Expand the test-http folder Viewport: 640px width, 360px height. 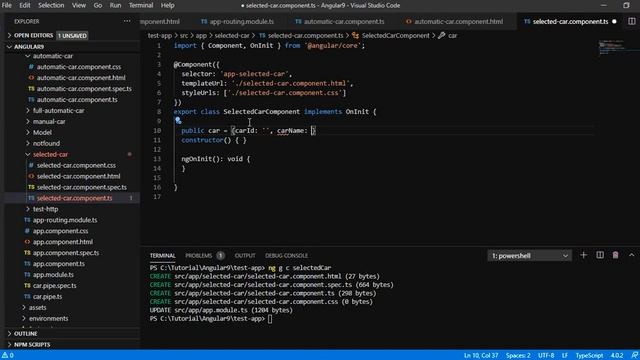coord(45,209)
